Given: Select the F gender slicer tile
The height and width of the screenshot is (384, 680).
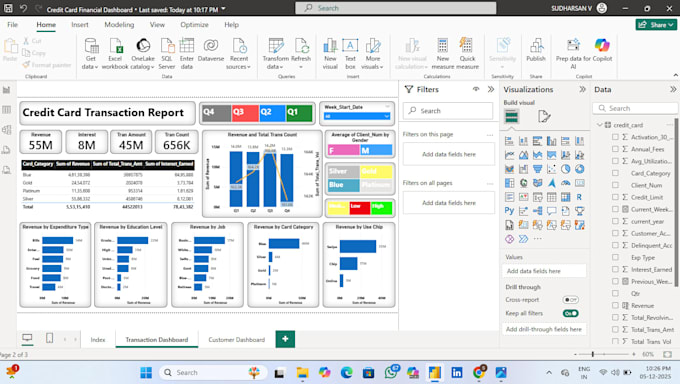Looking at the screenshot, I should pos(343,150).
